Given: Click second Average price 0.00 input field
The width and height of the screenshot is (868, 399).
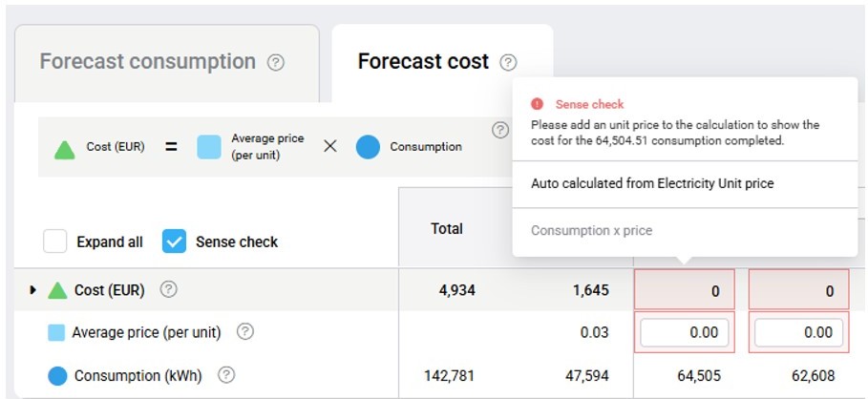Looking at the screenshot, I should [x=798, y=332].
